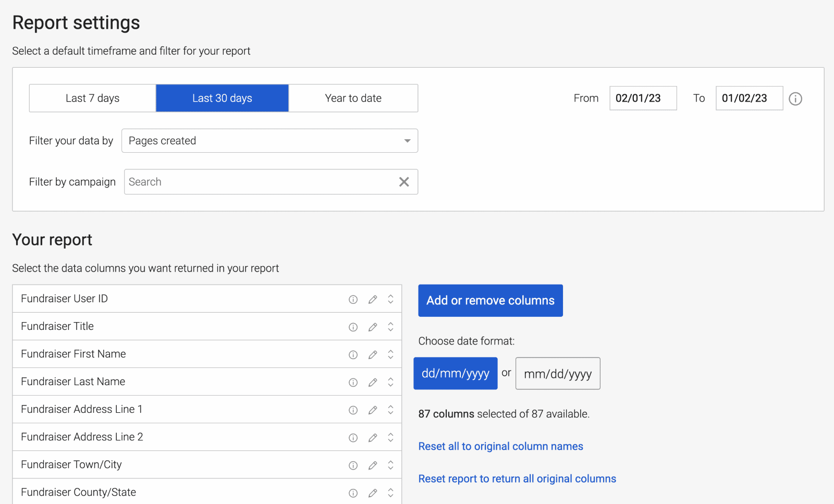Viewport: 834px width, 504px height.
Task: Edit the Fundraiser User ID column name
Action: 373,299
